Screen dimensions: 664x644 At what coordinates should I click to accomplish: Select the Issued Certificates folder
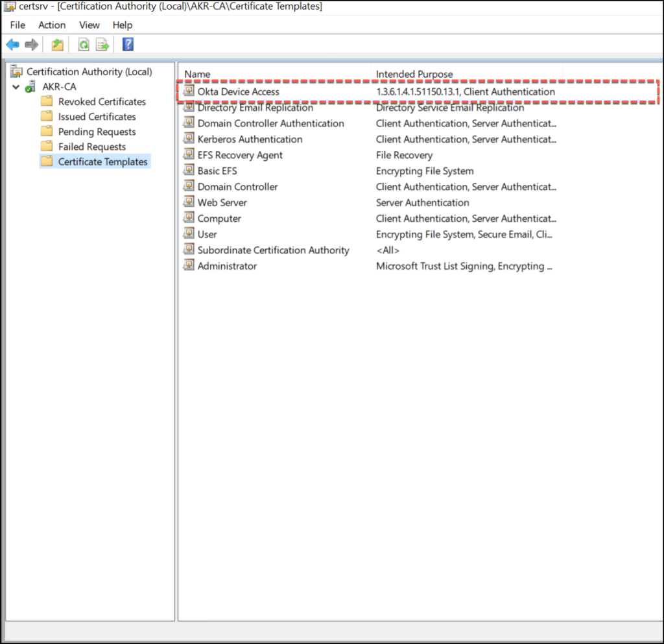(97, 117)
